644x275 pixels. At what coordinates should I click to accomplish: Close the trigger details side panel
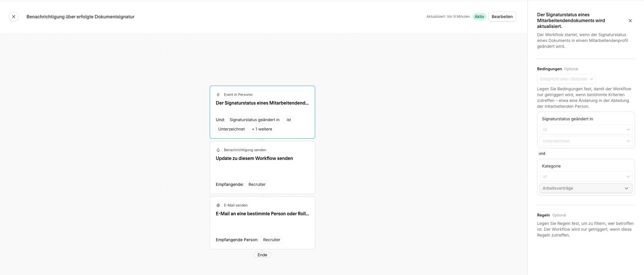click(630, 21)
